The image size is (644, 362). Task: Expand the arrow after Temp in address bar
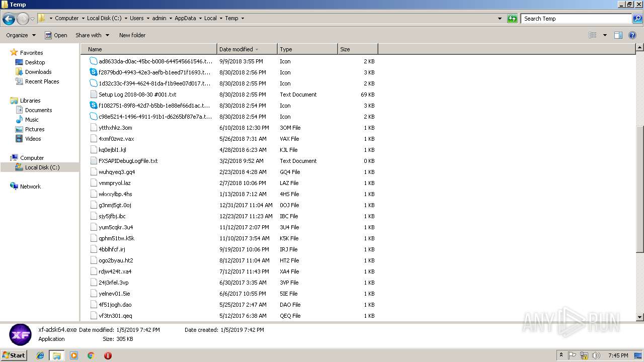(243, 18)
